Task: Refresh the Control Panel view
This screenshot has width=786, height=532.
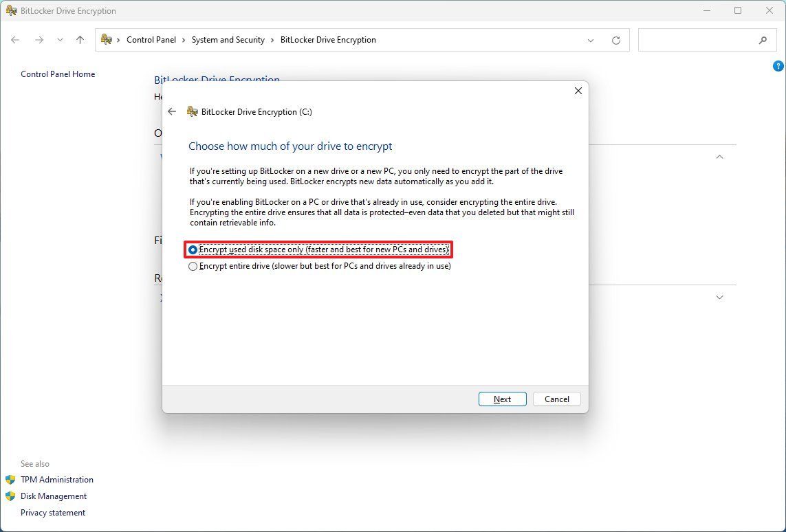Action: click(x=615, y=40)
